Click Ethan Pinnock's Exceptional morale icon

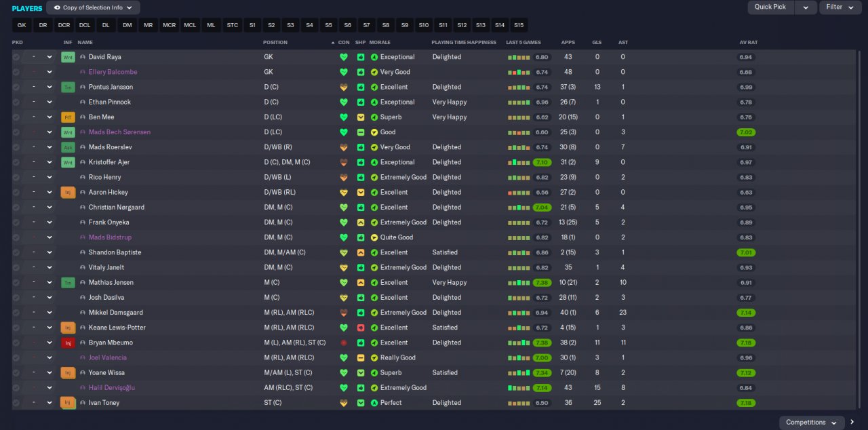(374, 102)
